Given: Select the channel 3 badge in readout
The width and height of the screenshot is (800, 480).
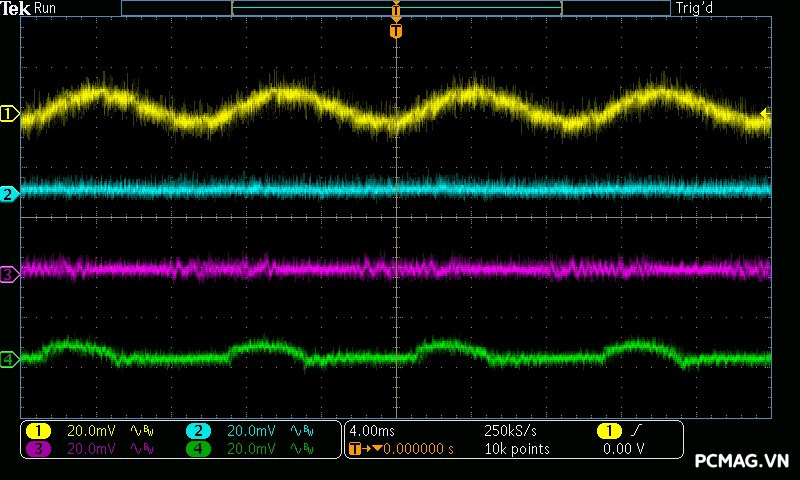Looking at the screenshot, I should [x=38, y=449].
